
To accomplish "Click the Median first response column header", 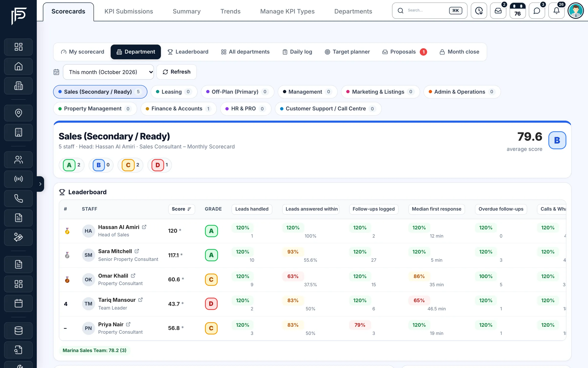I will click(x=436, y=209).
